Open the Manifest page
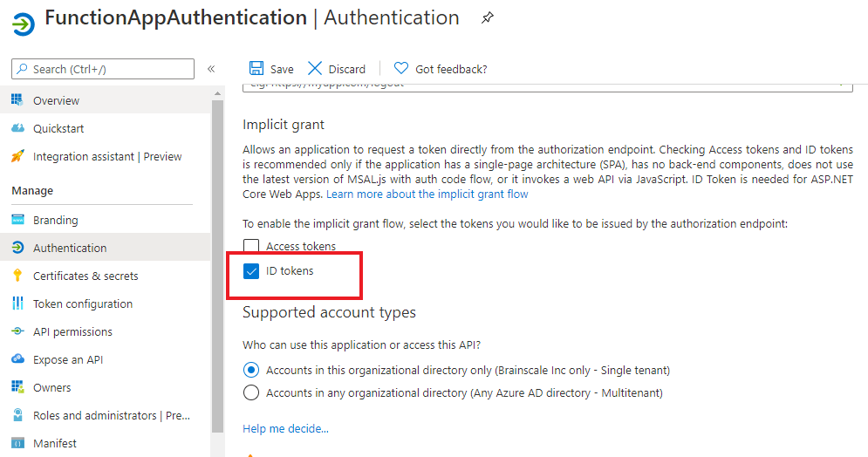 click(106, 443)
